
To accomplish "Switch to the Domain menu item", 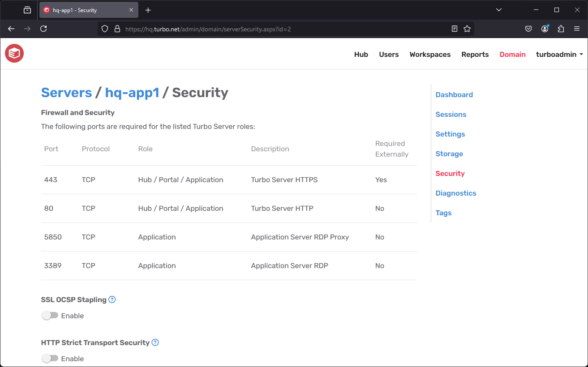I will coord(512,54).
